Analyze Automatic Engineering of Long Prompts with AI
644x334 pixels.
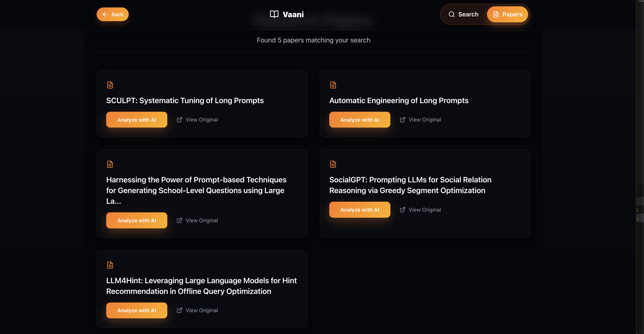pos(359,120)
